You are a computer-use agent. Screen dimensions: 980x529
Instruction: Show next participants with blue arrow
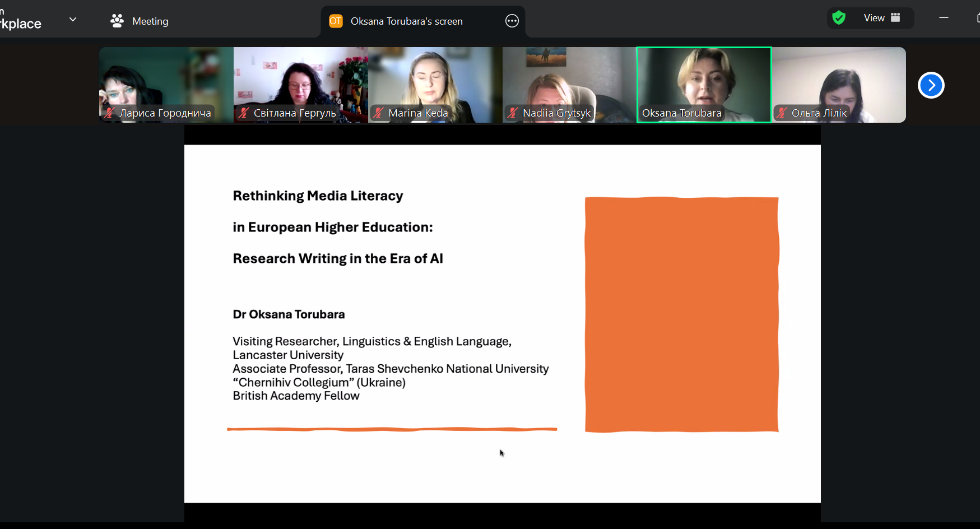pos(931,85)
